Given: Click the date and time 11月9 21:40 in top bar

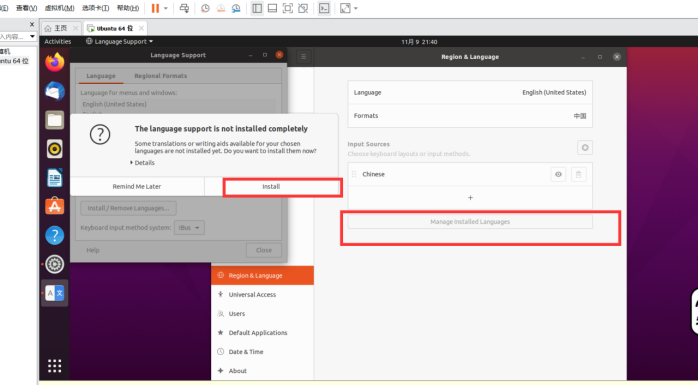Looking at the screenshot, I should tap(419, 42).
